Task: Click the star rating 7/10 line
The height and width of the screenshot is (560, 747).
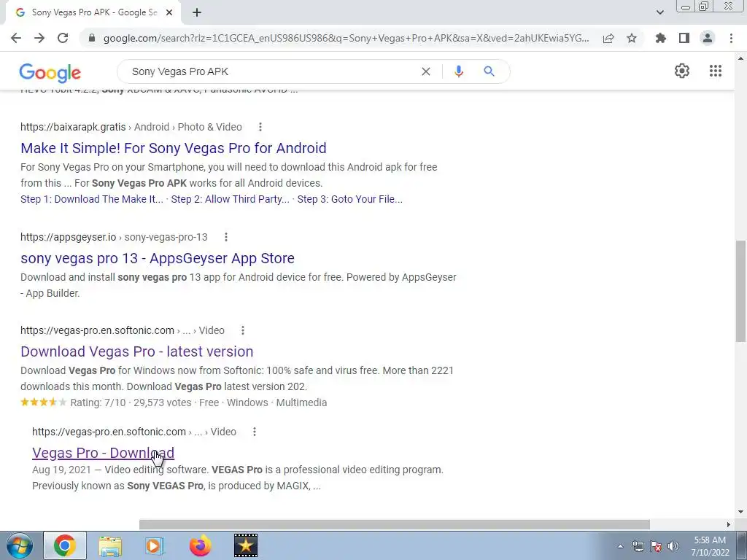Action: pyautogui.click(x=174, y=402)
